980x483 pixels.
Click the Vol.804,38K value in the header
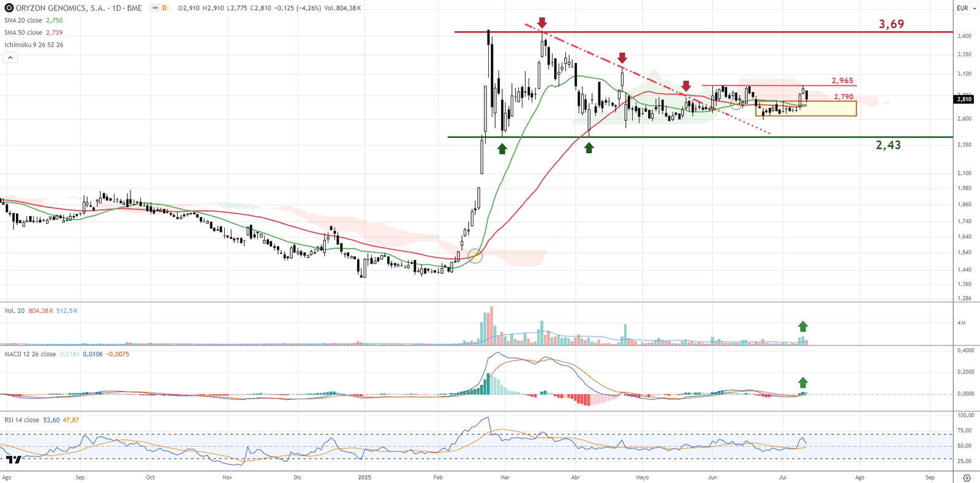click(x=342, y=8)
